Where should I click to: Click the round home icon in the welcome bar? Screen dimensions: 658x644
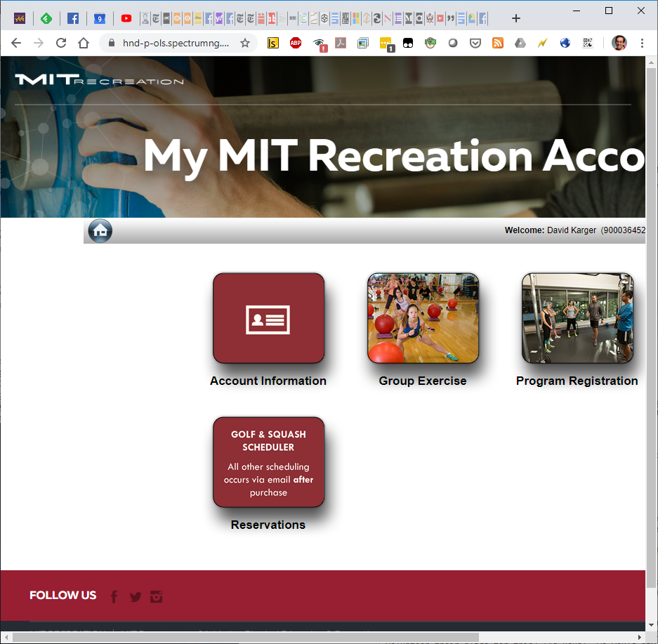100,231
